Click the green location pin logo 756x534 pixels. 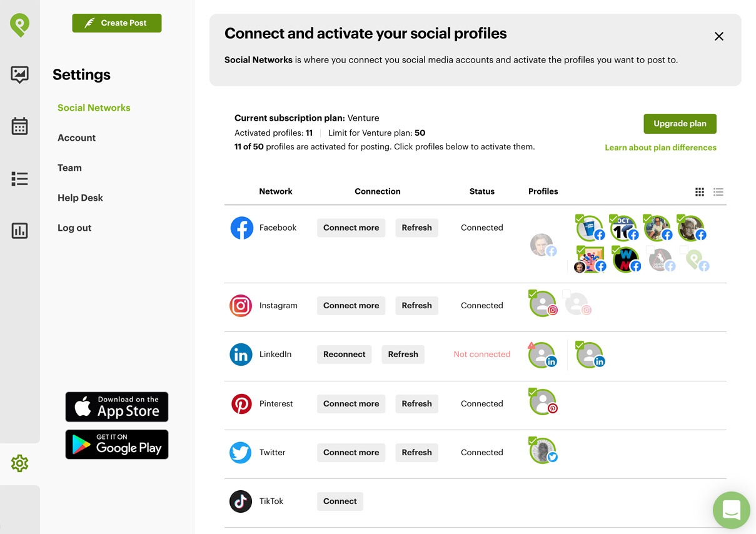[19, 25]
